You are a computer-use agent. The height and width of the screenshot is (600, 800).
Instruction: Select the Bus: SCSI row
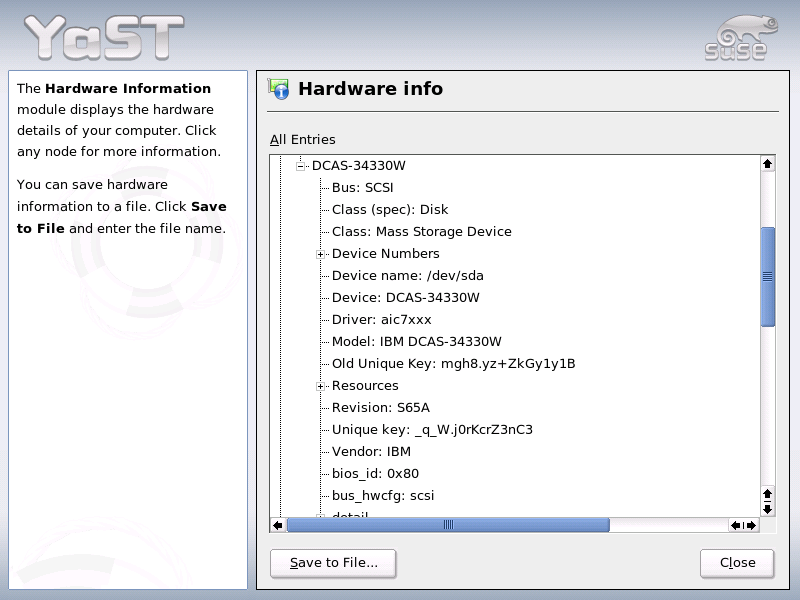point(362,188)
